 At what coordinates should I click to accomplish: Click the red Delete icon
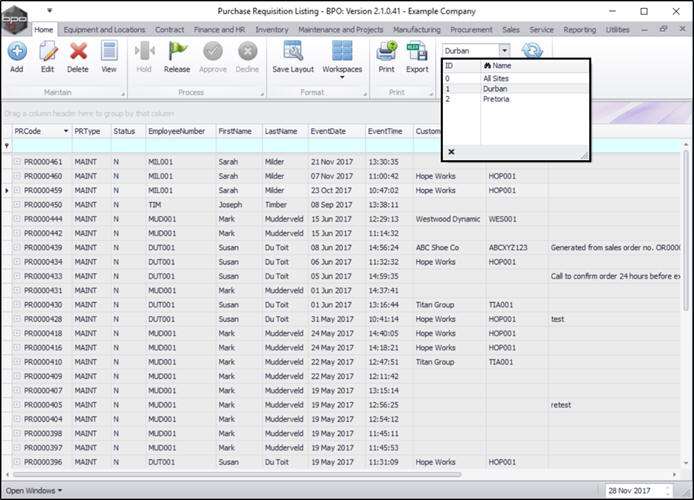tap(78, 52)
